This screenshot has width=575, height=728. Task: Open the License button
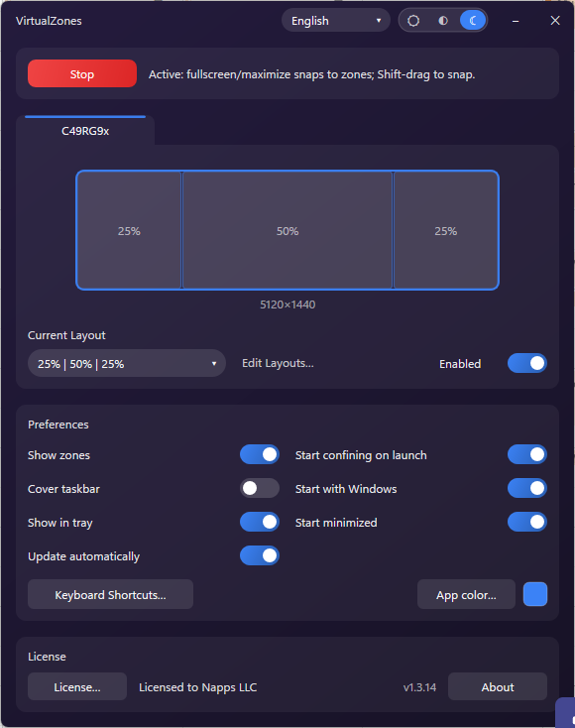77,686
